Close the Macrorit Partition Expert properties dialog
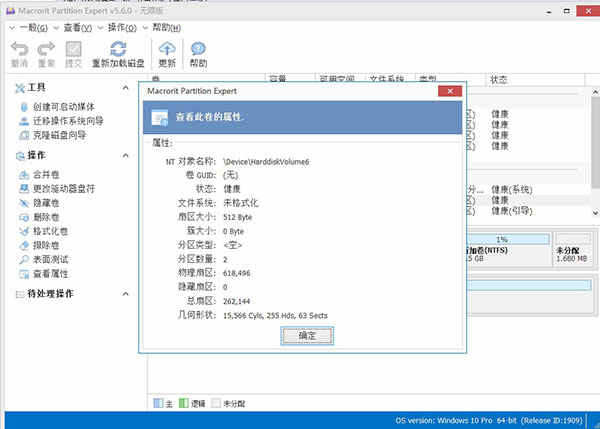The height and width of the screenshot is (429, 600). 450,91
